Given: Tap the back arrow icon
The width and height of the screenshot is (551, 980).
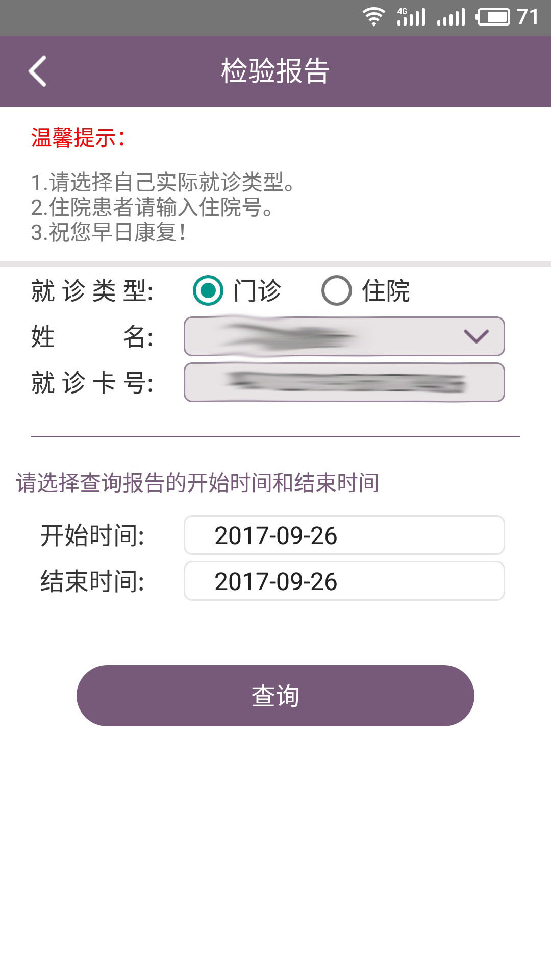Looking at the screenshot, I should [37, 71].
